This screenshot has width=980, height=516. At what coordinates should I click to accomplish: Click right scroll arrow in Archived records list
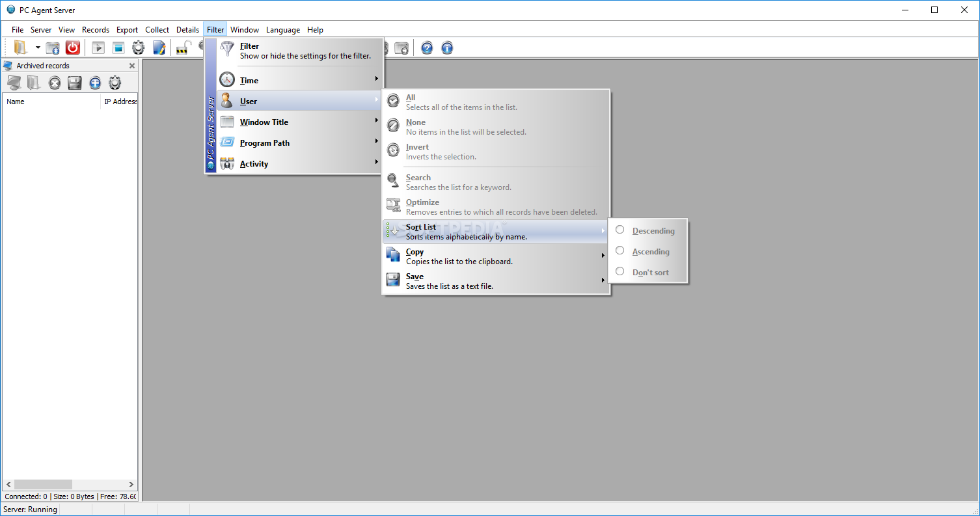coord(131,485)
